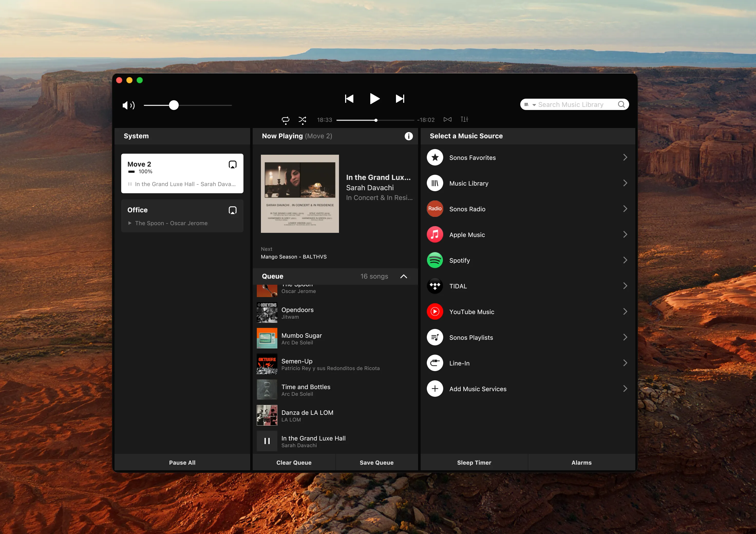Image resolution: width=756 pixels, height=534 pixels.
Task: Click the artist name Sarah Davachi in Now Playing
Action: tap(370, 188)
